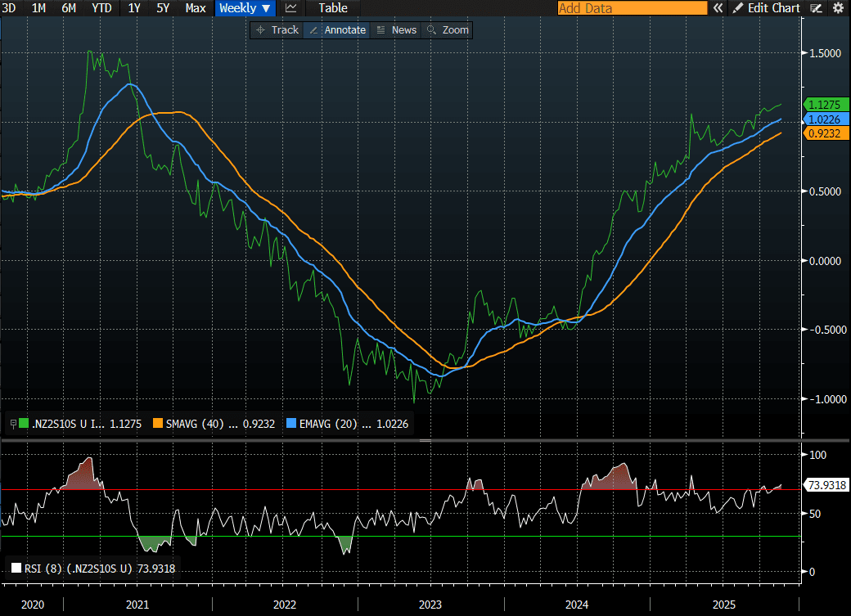Select the Max range button
The height and width of the screenshot is (616, 851).
(x=196, y=8)
